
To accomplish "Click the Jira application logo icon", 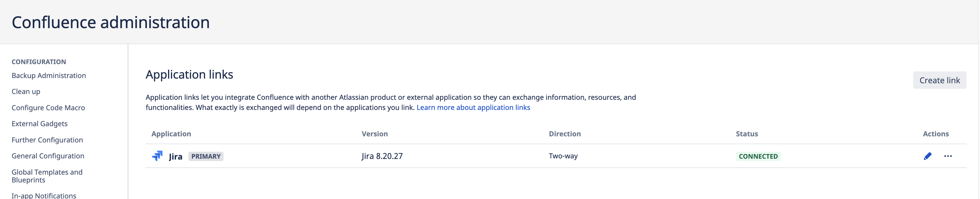I will coord(157,156).
